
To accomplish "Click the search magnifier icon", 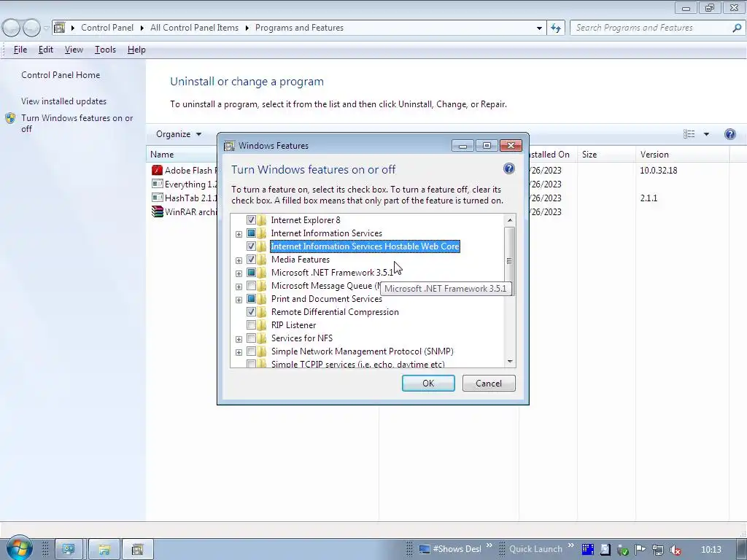I will point(736,28).
